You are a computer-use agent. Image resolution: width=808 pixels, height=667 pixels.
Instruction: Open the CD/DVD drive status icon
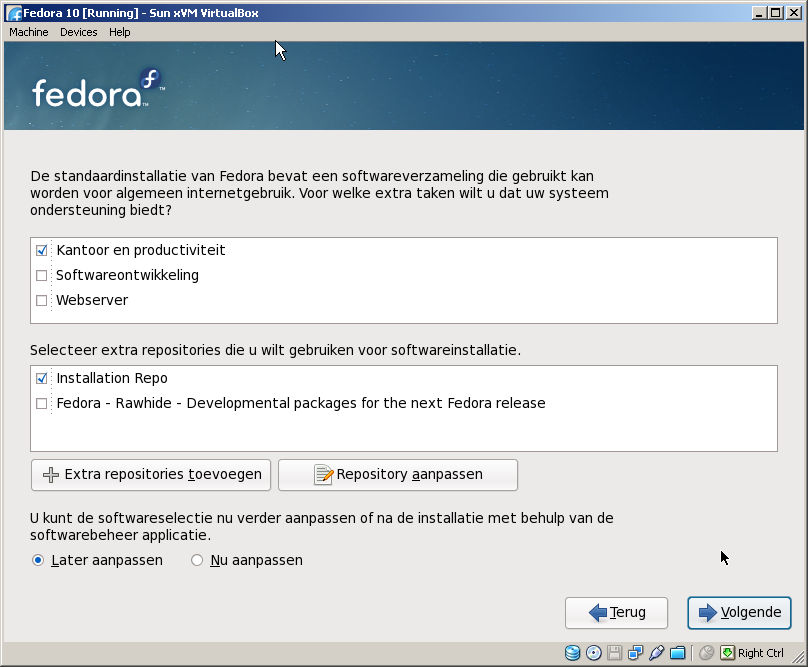click(594, 653)
